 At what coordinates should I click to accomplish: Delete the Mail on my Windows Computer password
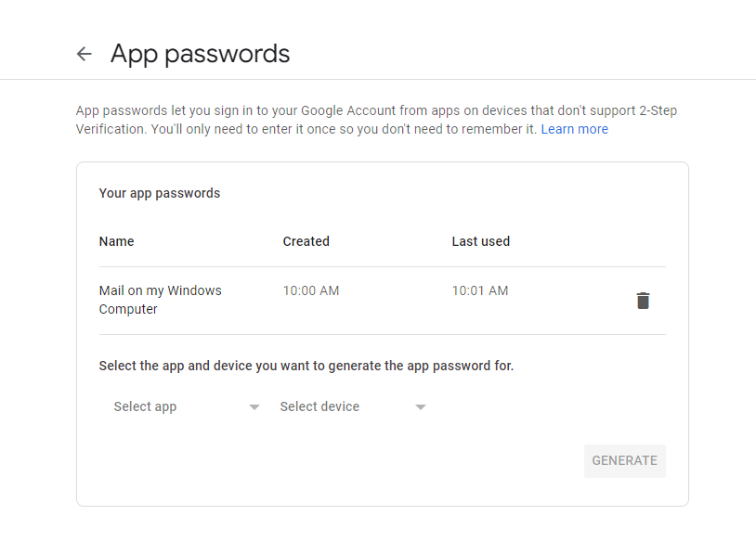click(x=643, y=301)
